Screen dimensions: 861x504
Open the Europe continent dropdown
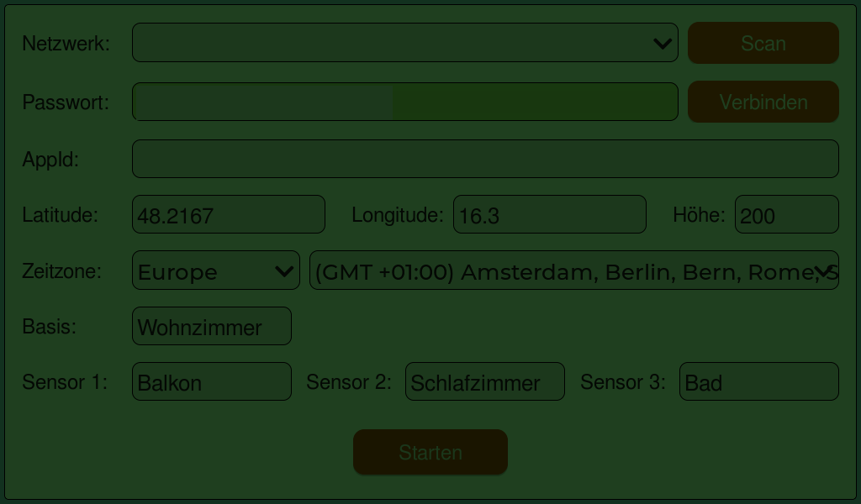pyautogui.click(x=216, y=270)
